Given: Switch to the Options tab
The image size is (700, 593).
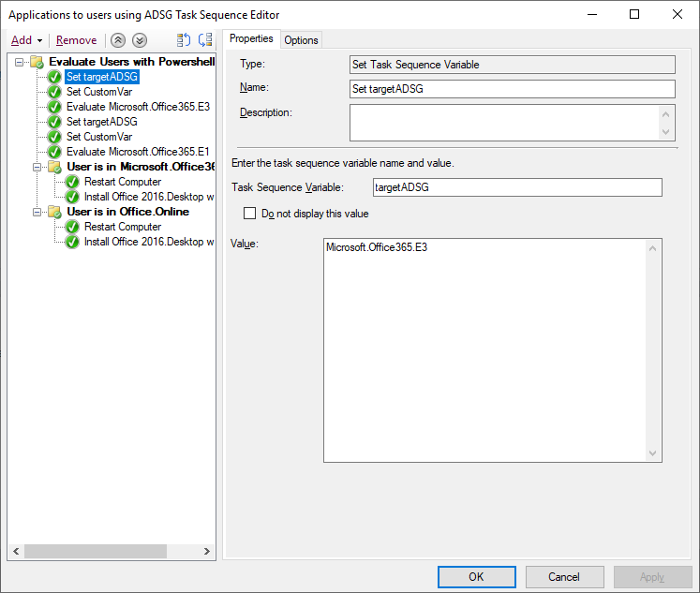Looking at the screenshot, I should point(301,40).
